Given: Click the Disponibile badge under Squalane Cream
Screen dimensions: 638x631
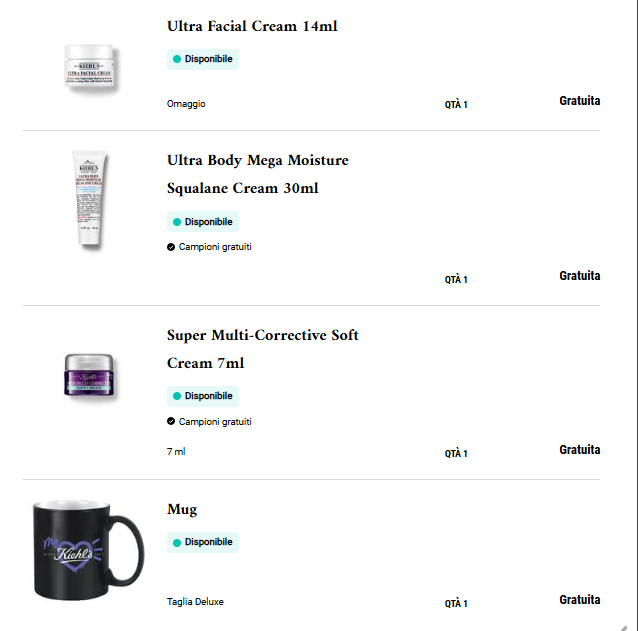Looking at the screenshot, I should (203, 222).
